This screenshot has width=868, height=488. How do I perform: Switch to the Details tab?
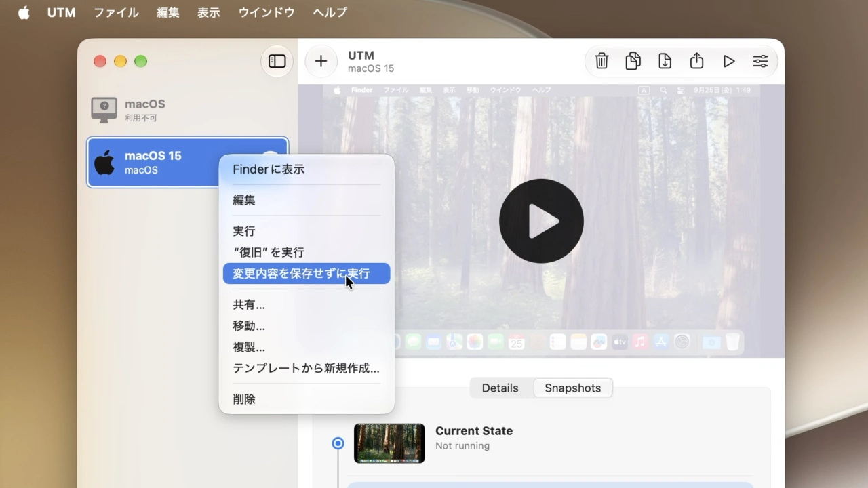(x=500, y=388)
